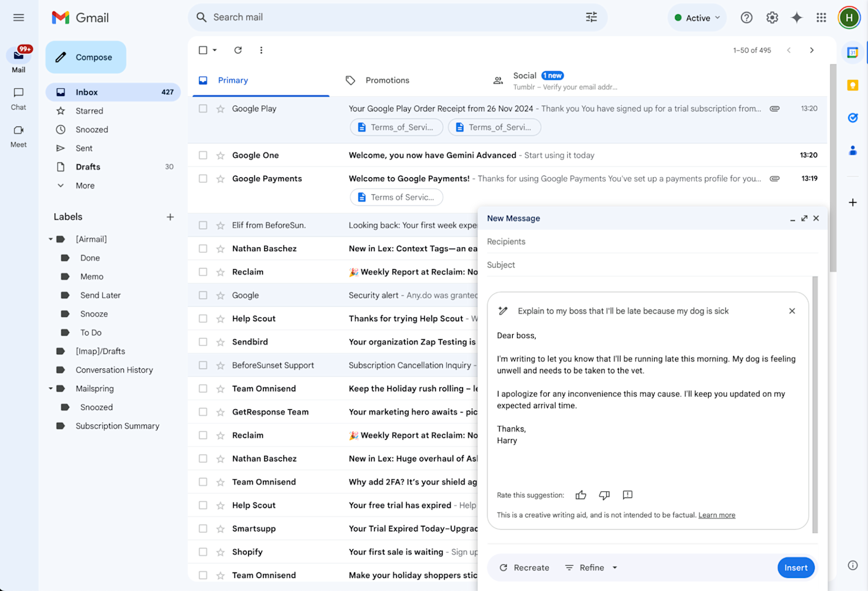Open the Gemini sparkle icon

click(797, 18)
